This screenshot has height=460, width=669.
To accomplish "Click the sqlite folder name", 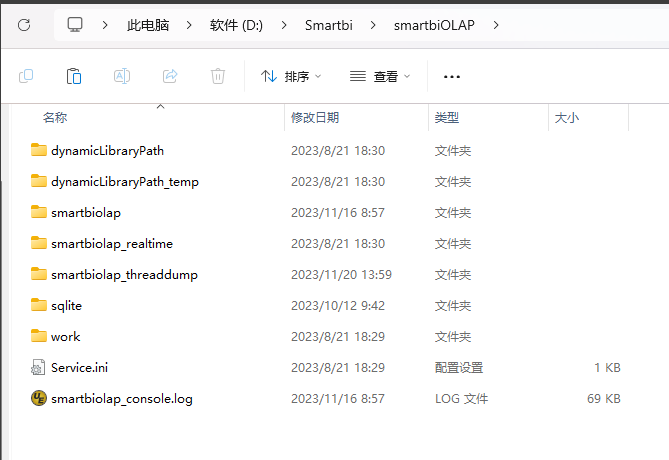I will [x=66, y=306].
